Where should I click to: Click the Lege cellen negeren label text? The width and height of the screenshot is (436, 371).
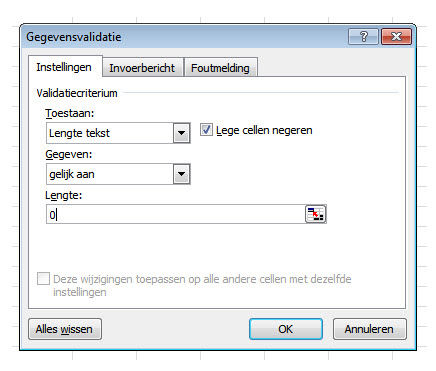[x=264, y=130]
